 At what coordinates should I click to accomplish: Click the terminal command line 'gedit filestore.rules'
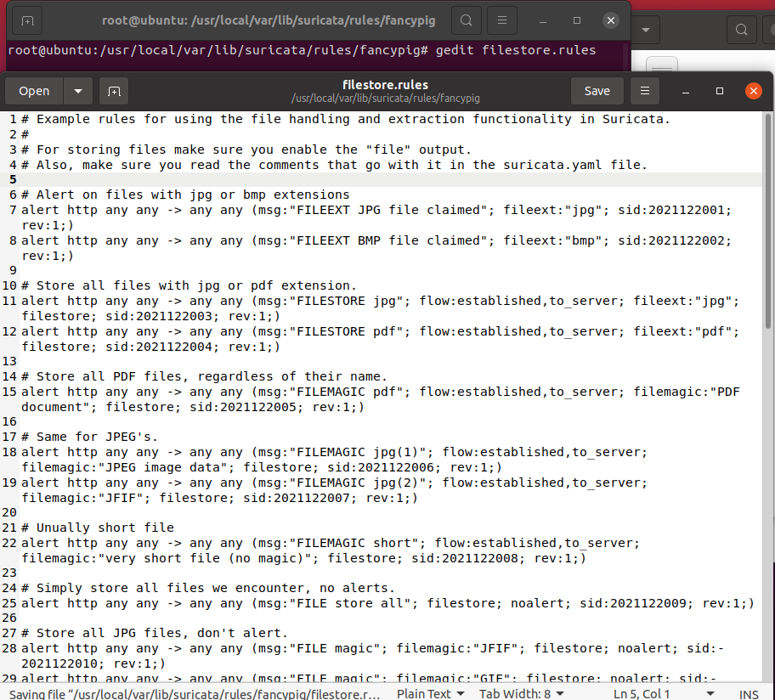click(516, 50)
